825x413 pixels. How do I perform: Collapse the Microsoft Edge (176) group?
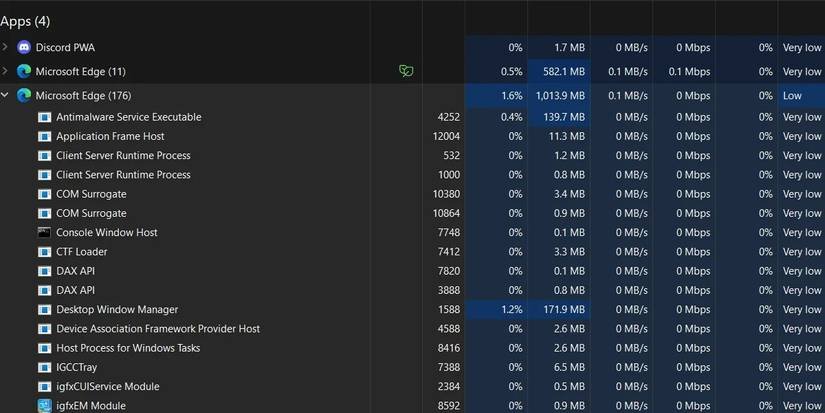[5, 95]
